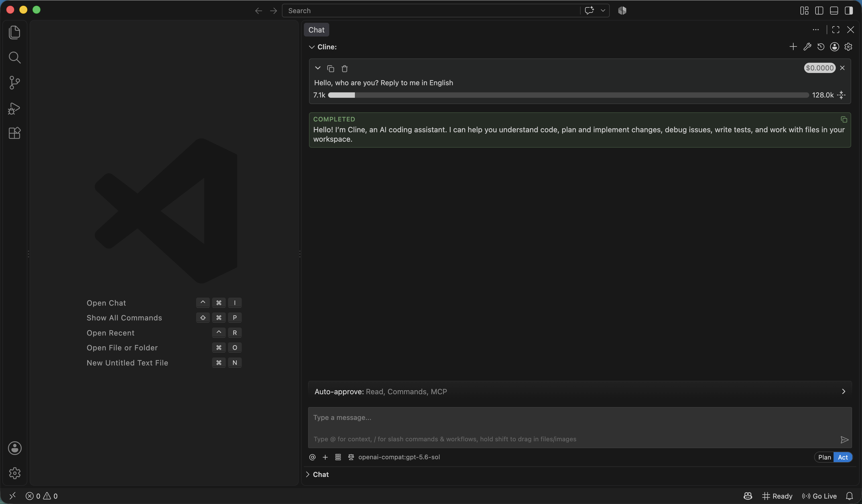Screen dimensions: 862x504
Task: Expand the Auto-approve settings
Action: pos(580,391)
